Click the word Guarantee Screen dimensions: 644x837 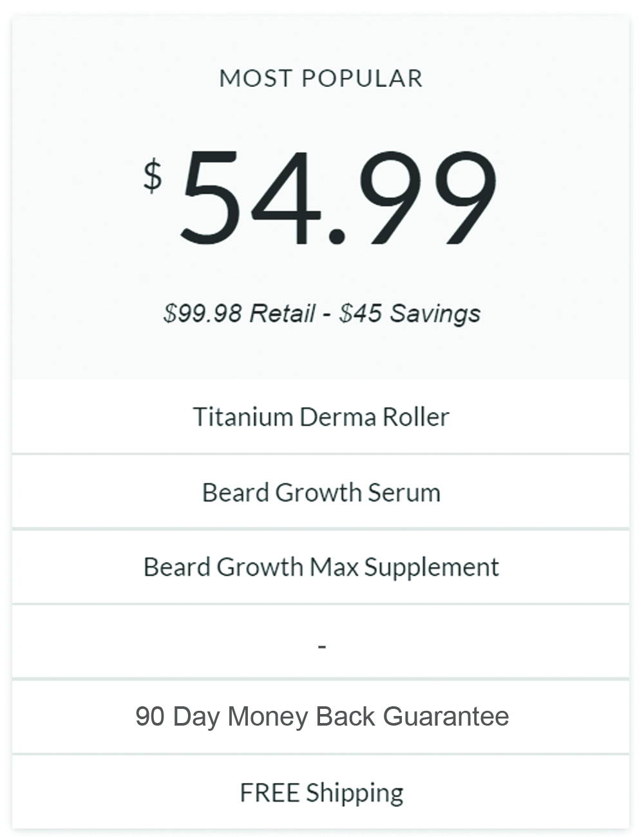(446, 717)
